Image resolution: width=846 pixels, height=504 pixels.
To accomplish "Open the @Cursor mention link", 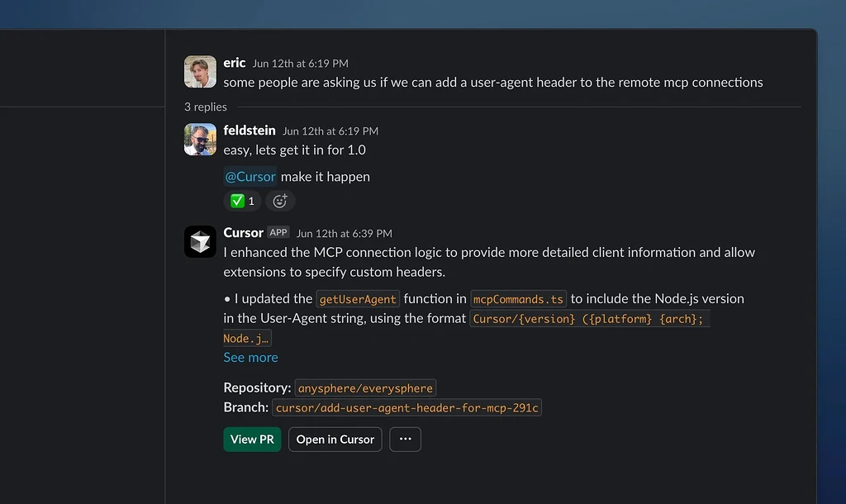I will point(250,176).
